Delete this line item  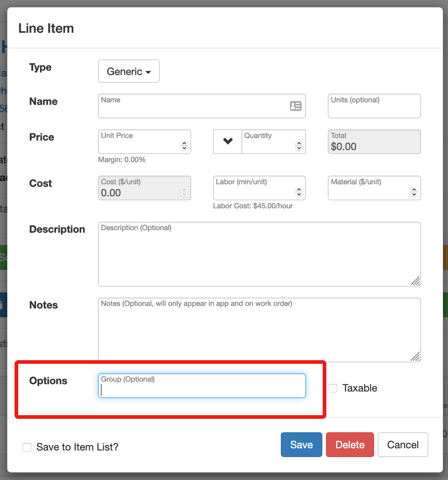pyautogui.click(x=350, y=444)
